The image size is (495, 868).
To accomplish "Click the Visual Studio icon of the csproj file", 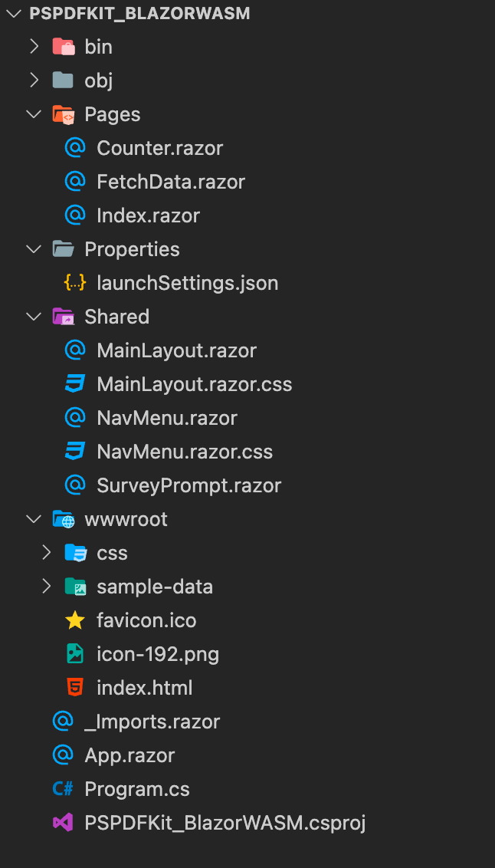I will (x=63, y=823).
